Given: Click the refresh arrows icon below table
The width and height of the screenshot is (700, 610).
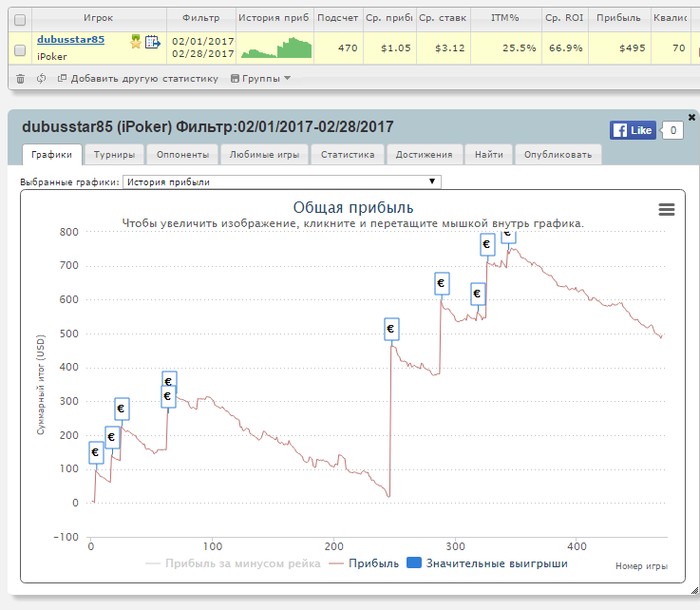Looking at the screenshot, I should (x=41, y=79).
